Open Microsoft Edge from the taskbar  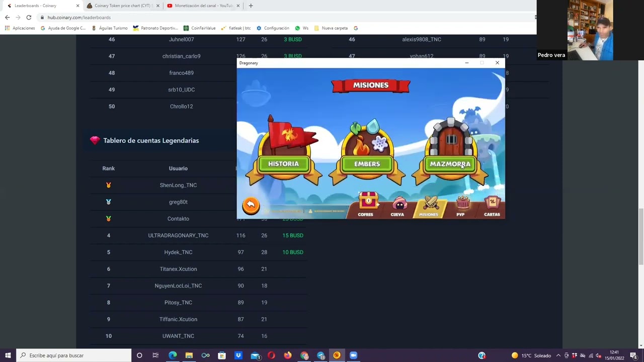173,355
